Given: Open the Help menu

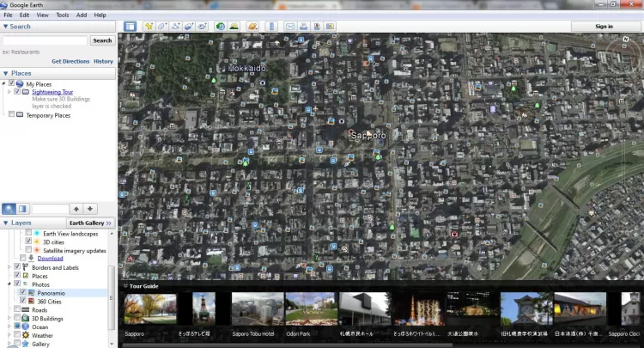Looking at the screenshot, I should click(x=100, y=15).
